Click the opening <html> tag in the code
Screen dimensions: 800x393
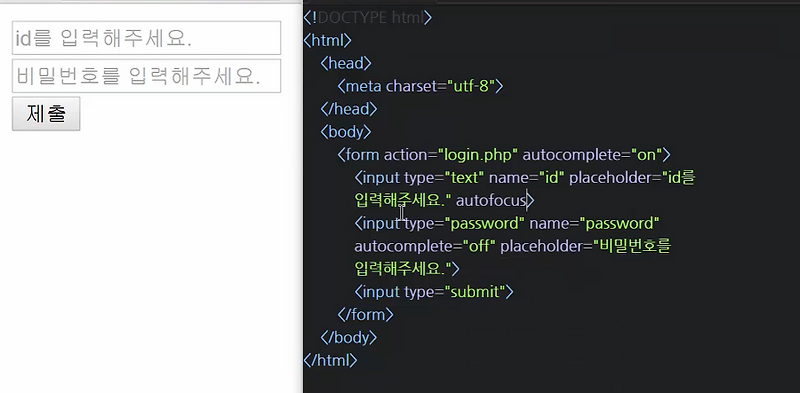pos(327,40)
